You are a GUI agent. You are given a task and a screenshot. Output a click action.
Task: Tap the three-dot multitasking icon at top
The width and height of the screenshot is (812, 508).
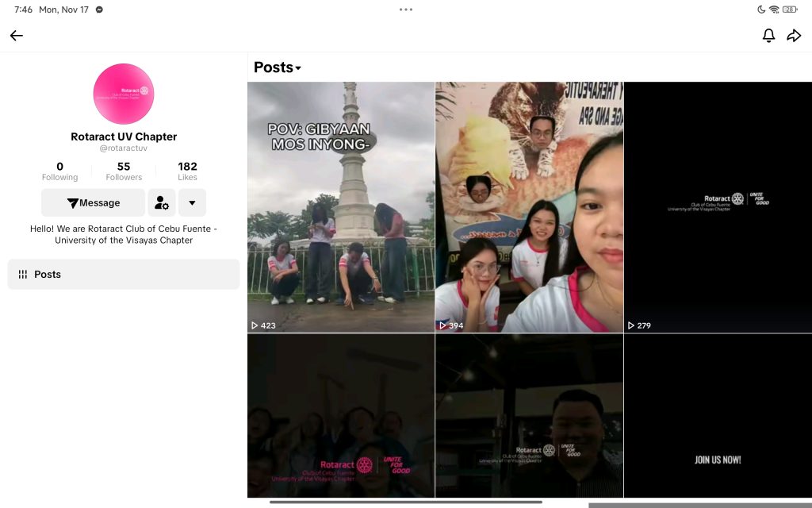click(406, 10)
